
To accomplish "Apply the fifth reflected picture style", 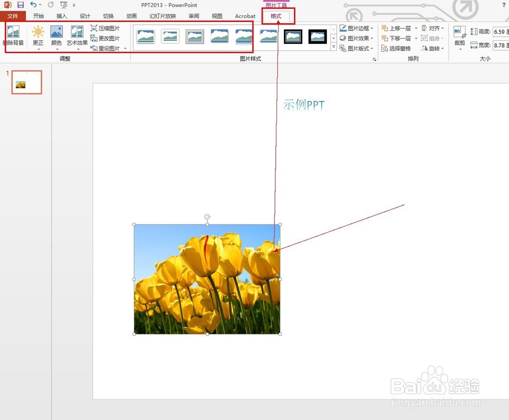I will pos(244,36).
